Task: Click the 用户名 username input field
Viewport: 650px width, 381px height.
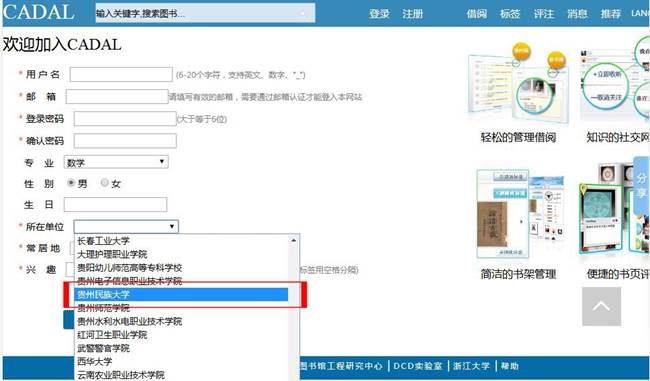Action: 121,75
